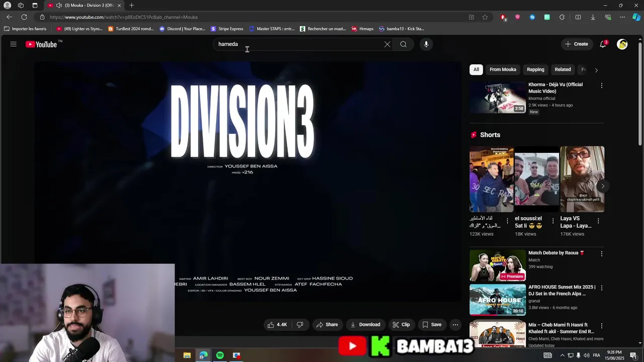Save the video to a playlist
This screenshot has width=644, height=362.
pos(432,325)
